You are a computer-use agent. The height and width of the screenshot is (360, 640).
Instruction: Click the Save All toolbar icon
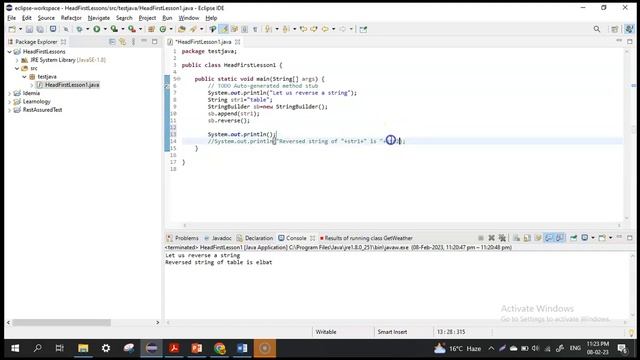[x=40, y=29]
